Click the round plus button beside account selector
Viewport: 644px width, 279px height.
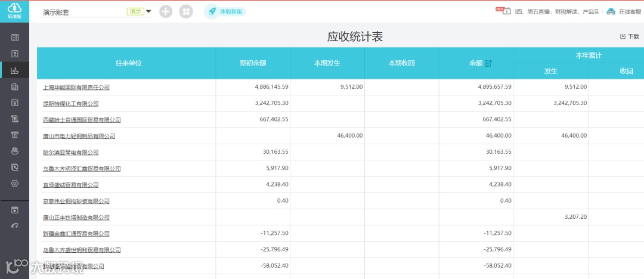pyautogui.click(x=166, y=11)
